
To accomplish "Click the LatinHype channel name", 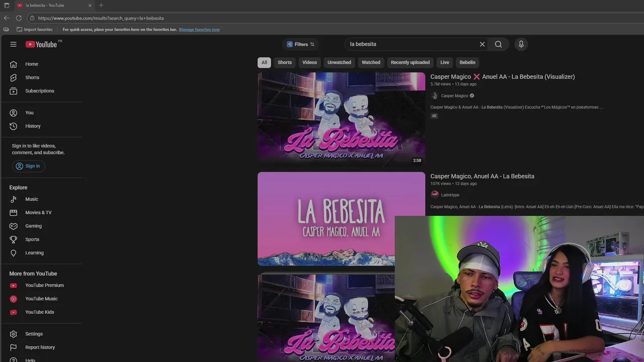I will [450, 195].
